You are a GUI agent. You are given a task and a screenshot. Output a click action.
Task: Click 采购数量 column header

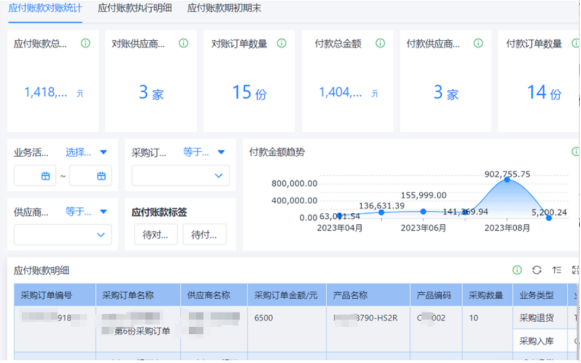point(488,295)
